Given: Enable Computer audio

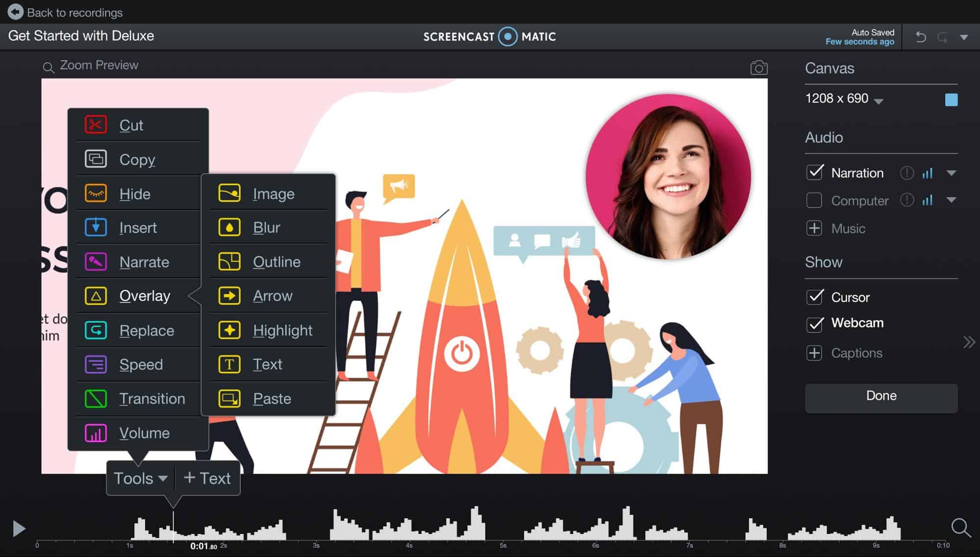Looking at the screenshot, I should click(814, 201).
